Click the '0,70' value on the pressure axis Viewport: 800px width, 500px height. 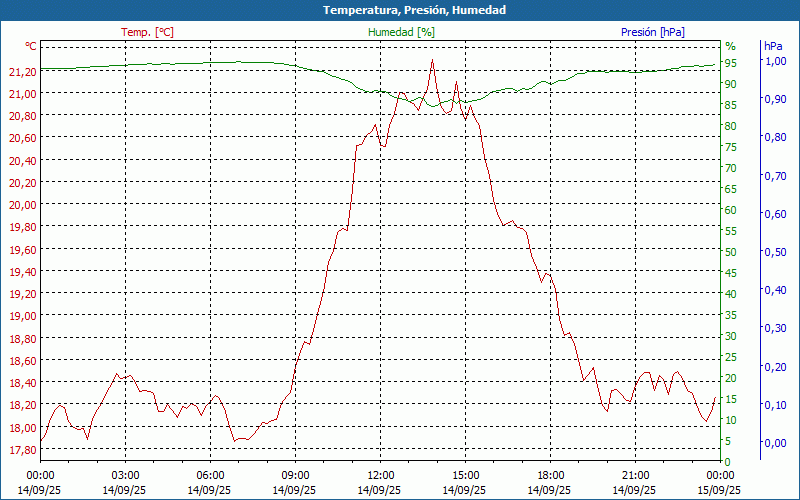tap(776, 176)
